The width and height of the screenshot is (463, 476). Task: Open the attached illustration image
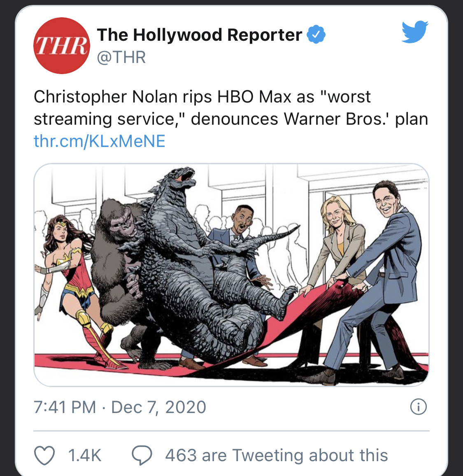pos(231,275)
